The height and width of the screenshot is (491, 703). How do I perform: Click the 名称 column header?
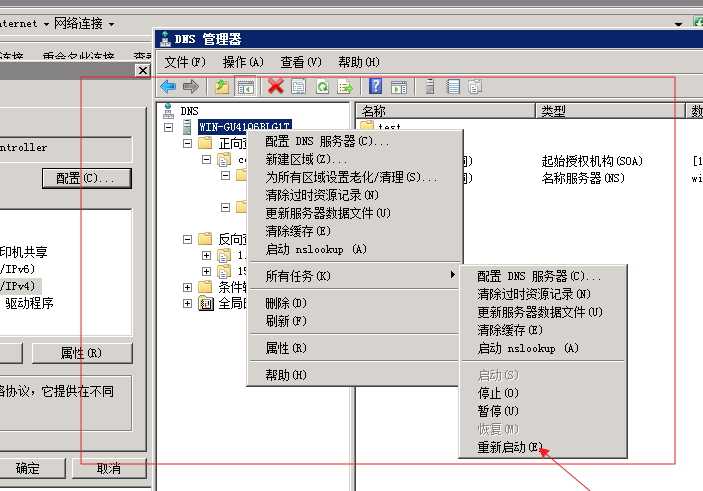[446, 111]
